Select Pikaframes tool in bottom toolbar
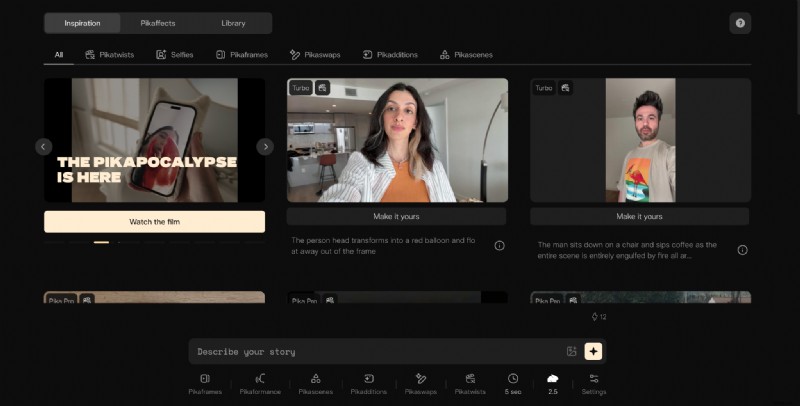The height and width of the screenshot is (406, 800). 205,384
